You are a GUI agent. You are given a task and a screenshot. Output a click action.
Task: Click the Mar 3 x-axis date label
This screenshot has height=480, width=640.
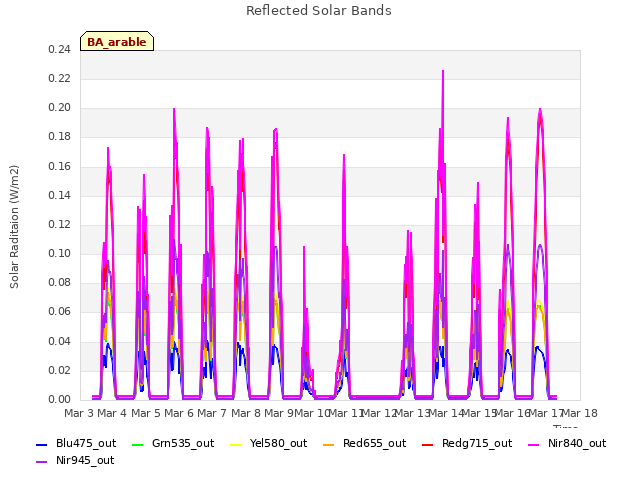[x=79, y=413]
